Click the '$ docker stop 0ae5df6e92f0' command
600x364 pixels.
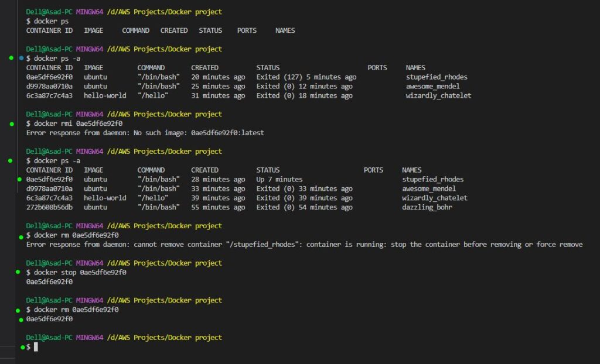pos(76,272)
